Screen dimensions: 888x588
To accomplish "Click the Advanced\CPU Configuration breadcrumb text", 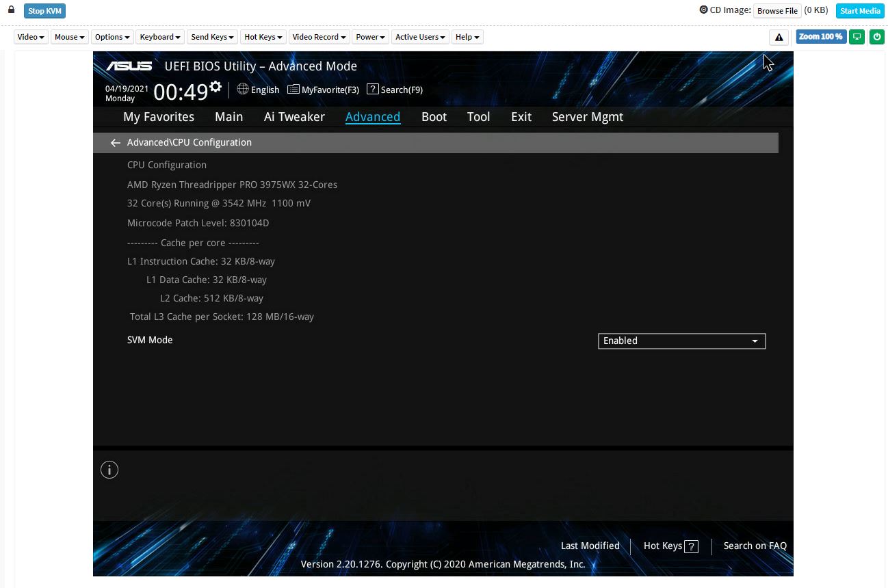I will (190, 142).
